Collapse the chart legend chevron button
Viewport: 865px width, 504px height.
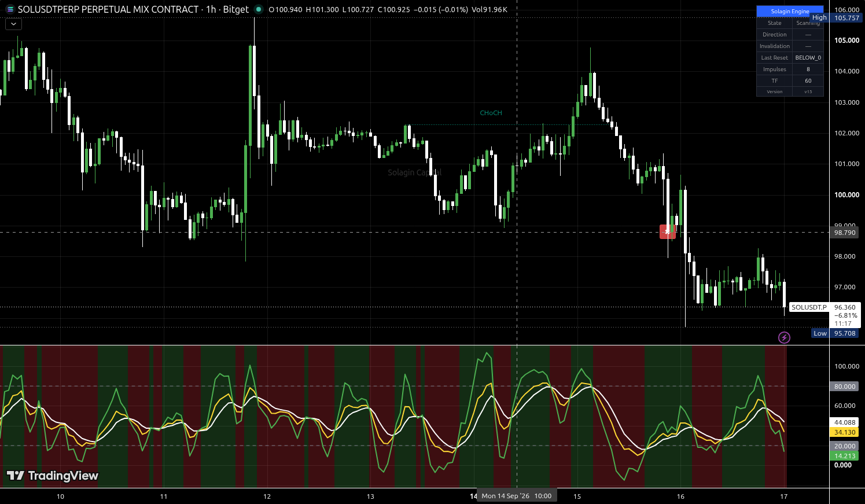13,24
